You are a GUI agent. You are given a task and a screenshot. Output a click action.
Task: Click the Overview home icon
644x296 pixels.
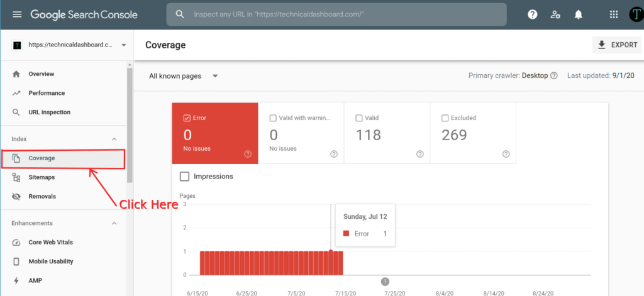point(16,74)
